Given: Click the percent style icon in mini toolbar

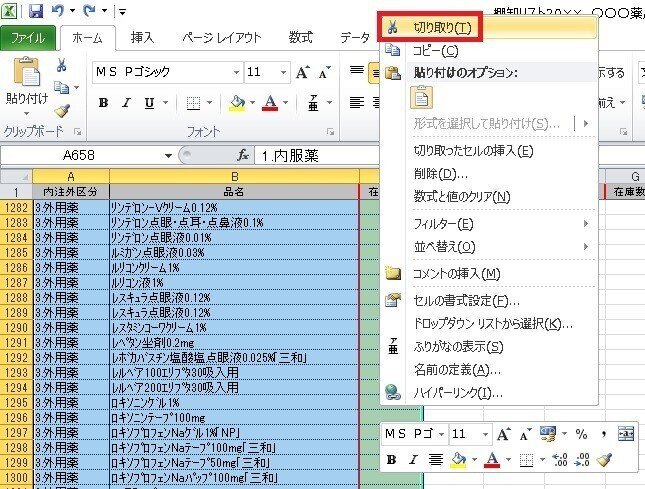Looking at the screenshot, I should click(581, 433).
